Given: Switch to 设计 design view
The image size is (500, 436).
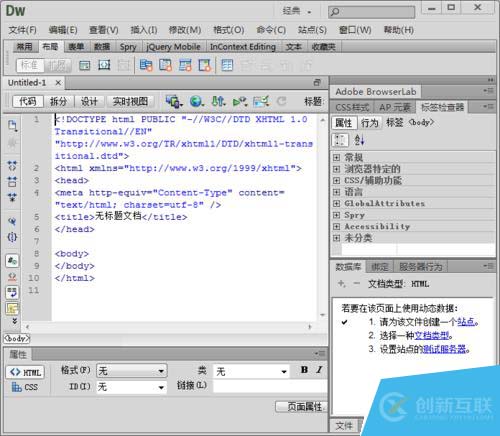Looking at the screenshot, I should (89, 101).
